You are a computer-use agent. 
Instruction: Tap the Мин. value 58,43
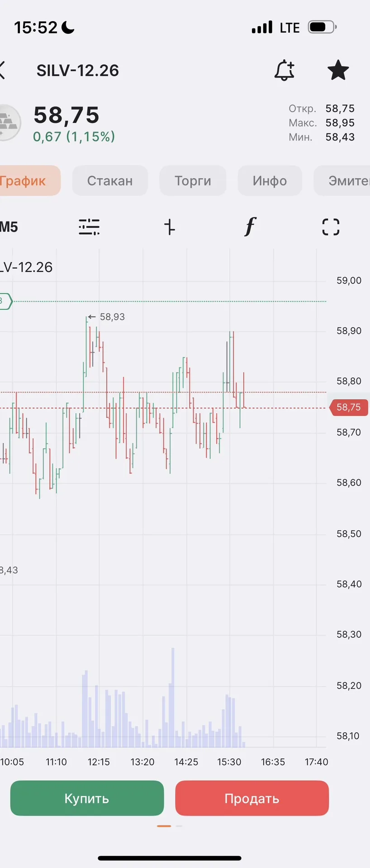[340, 137]
